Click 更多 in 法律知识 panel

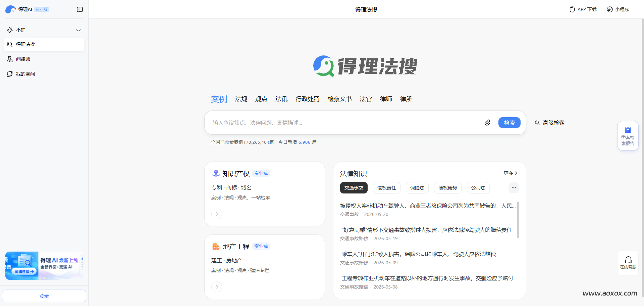511,173
